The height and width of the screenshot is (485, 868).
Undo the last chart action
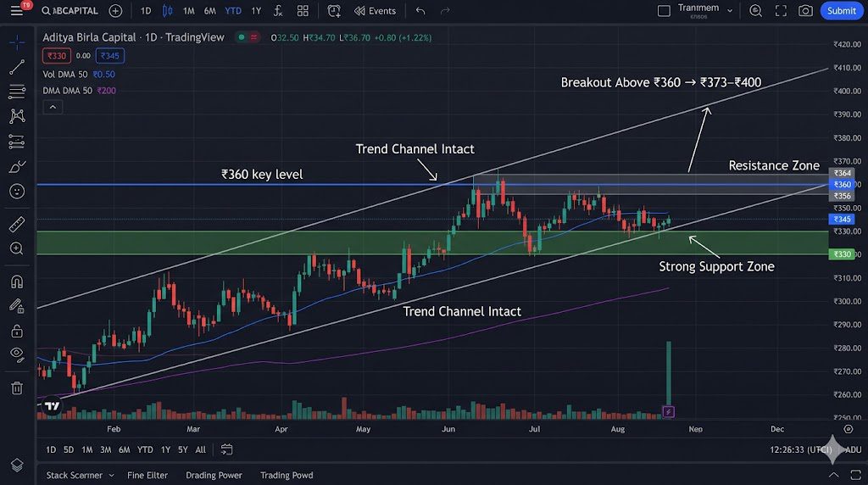[420, 10]
